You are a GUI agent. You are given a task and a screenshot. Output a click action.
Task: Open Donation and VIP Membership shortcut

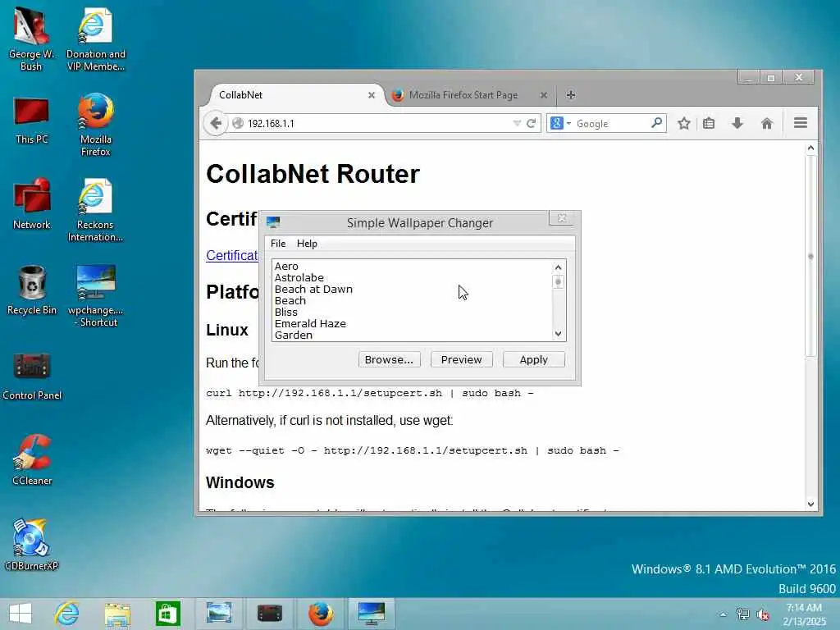pyautogui.click(x=95, y=39)
